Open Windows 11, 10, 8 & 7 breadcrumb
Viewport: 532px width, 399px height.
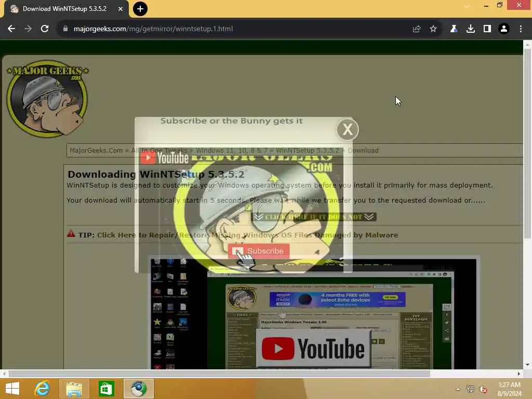click(x=231, y=150)
